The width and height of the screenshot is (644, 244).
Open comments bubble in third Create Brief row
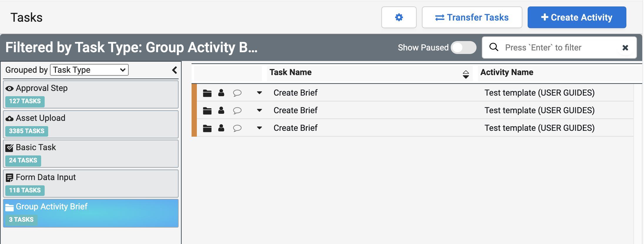click(x=237, y=128)
